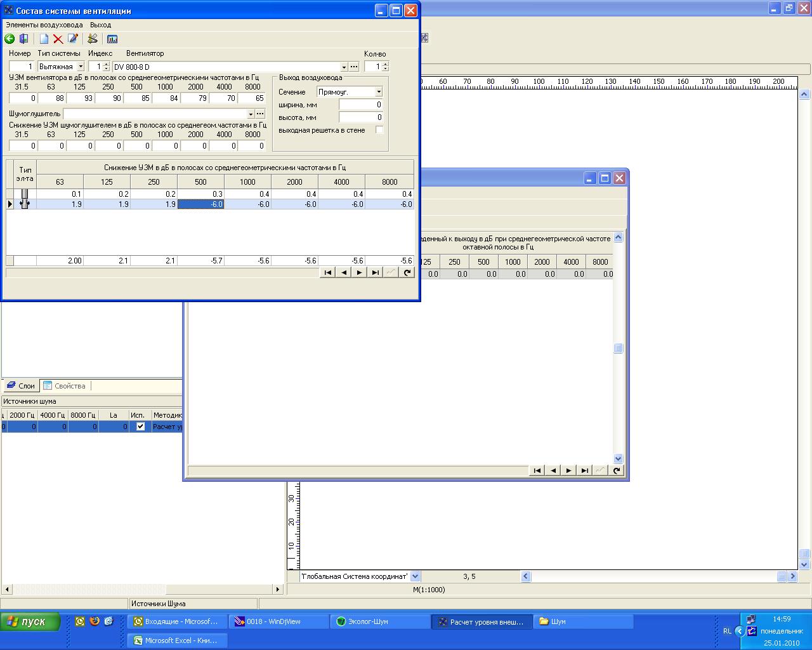Click the edit pencil toolbar icon
The height and width of the screenshot is (650, 812).
pos(73,39)
